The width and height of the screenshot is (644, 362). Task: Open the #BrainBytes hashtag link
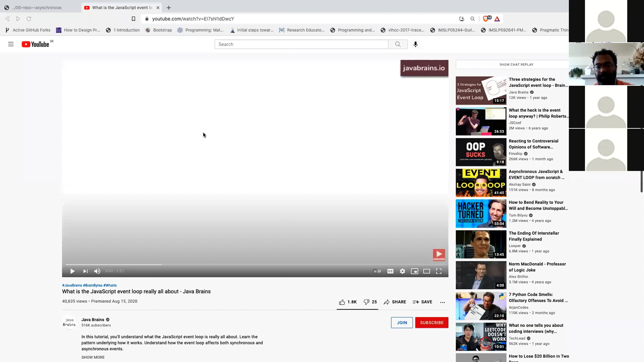[x=93, y=285]
